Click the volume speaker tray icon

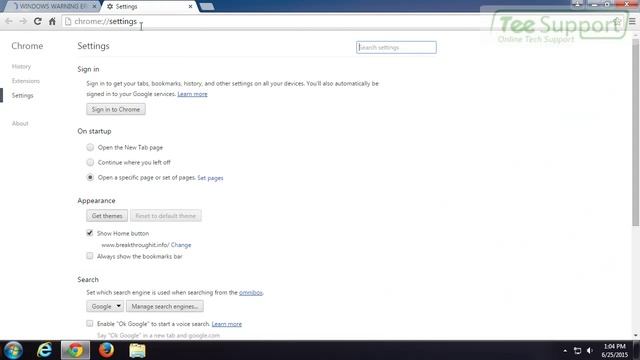590,351
